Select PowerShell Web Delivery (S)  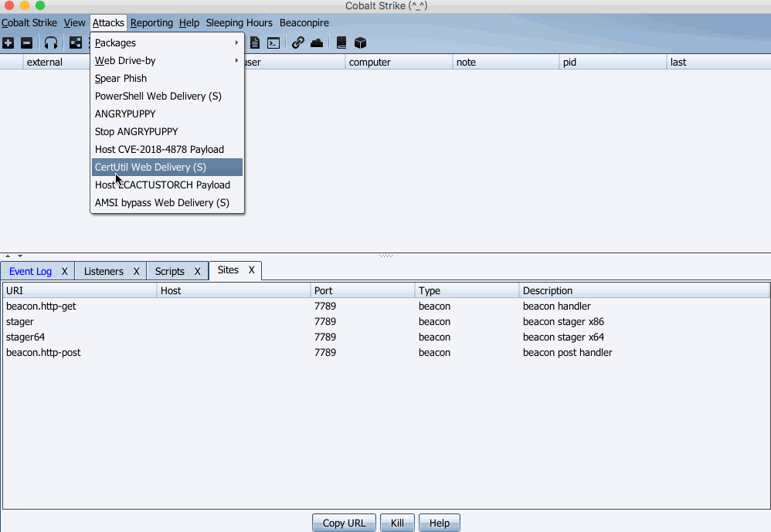click(167, 96)
